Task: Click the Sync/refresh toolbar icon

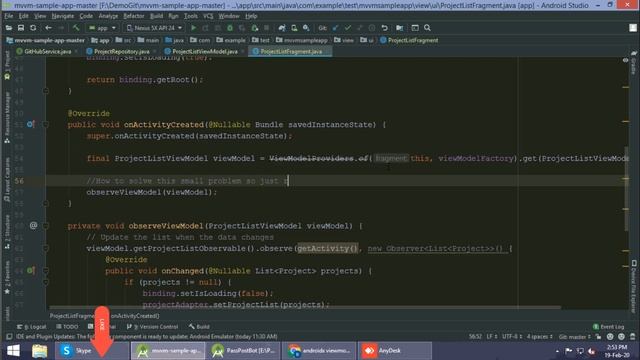Action: [x=33, y=28]
